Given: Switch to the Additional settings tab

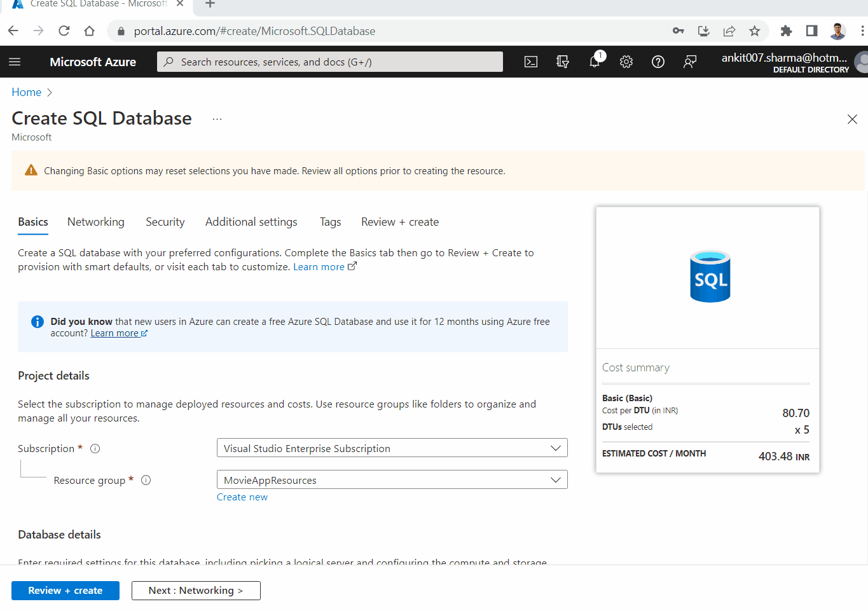Looking at the screenshot, I should coord(251,222).
